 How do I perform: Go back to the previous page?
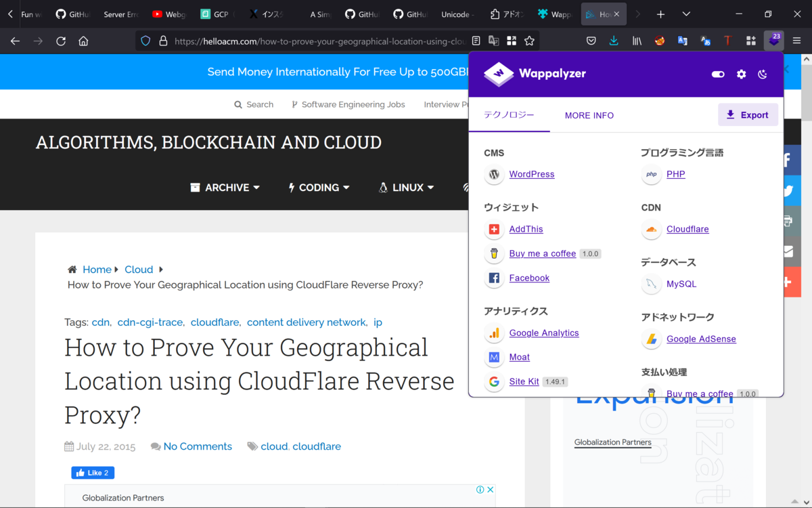point(15,41)
